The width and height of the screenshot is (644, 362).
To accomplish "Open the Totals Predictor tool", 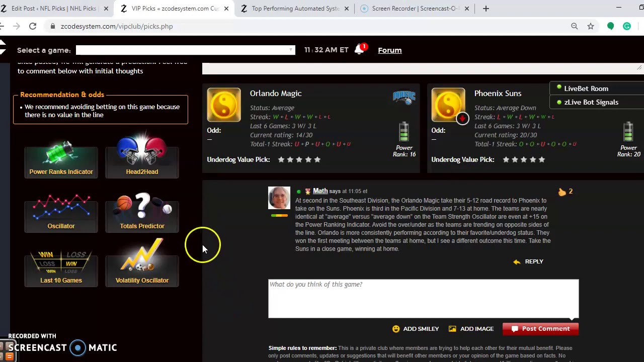I will pos(142,212).
